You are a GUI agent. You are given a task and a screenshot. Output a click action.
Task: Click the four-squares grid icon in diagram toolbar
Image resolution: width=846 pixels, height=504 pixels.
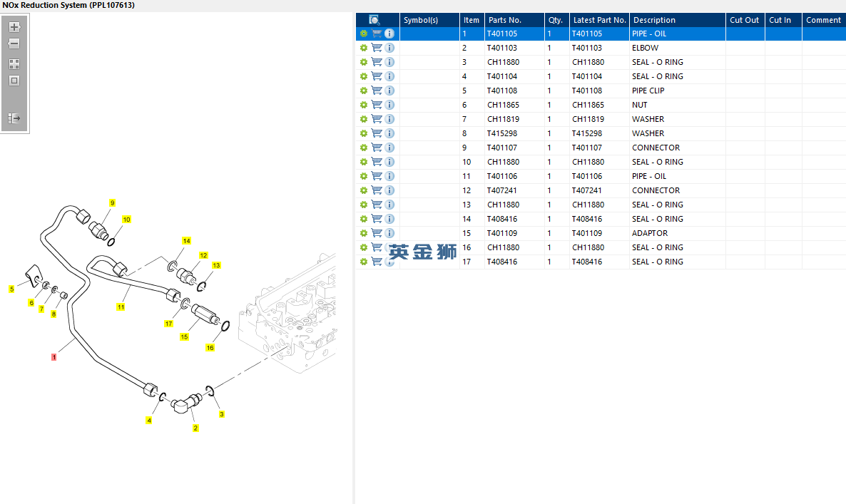(x=14, y=64)
